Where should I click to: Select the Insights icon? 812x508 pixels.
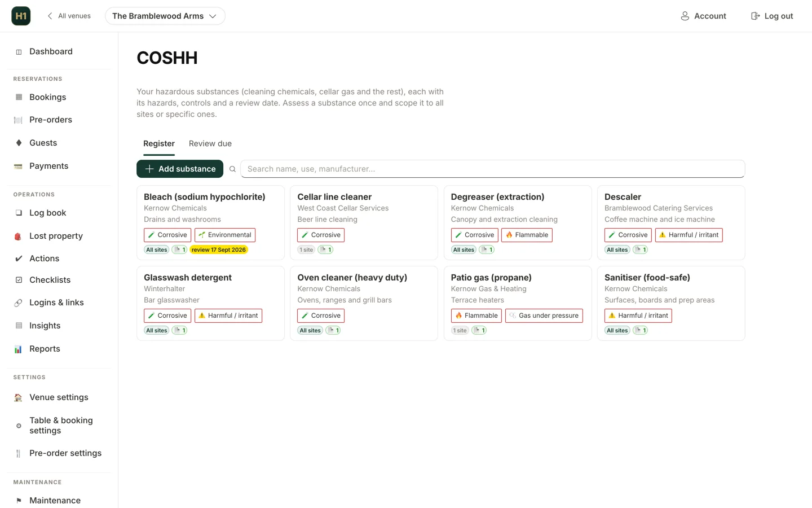click(x=19, y=326)
